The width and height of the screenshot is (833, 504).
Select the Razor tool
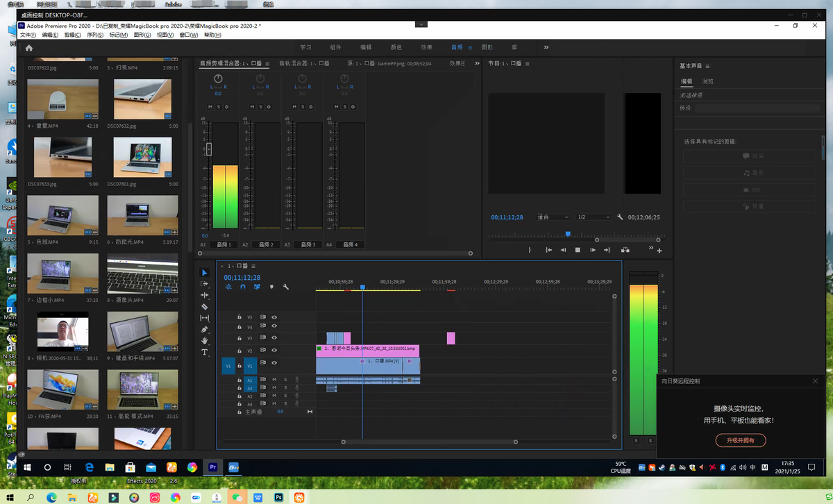(205, 306)
